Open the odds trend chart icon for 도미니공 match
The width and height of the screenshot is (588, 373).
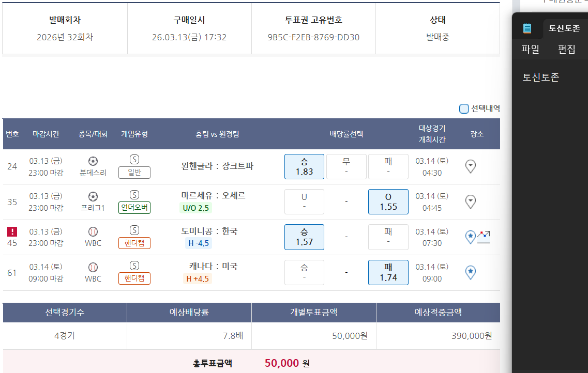click(x=484, y=237)
